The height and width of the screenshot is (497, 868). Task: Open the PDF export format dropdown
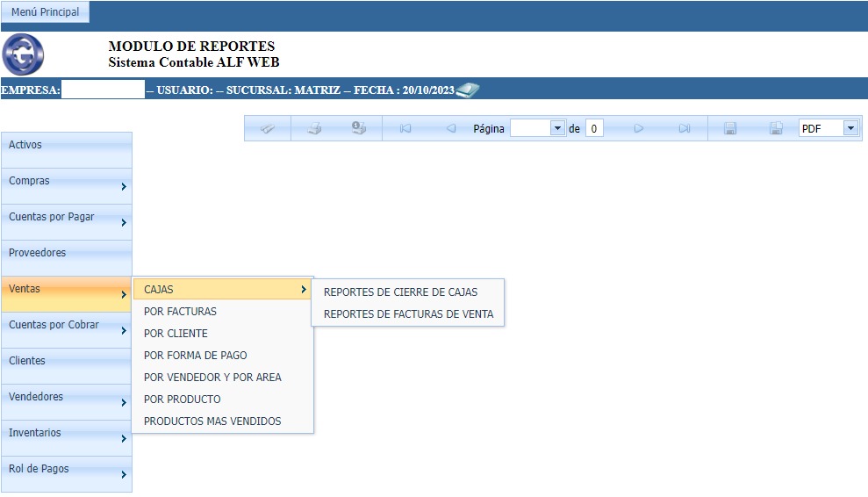(850, 128)
